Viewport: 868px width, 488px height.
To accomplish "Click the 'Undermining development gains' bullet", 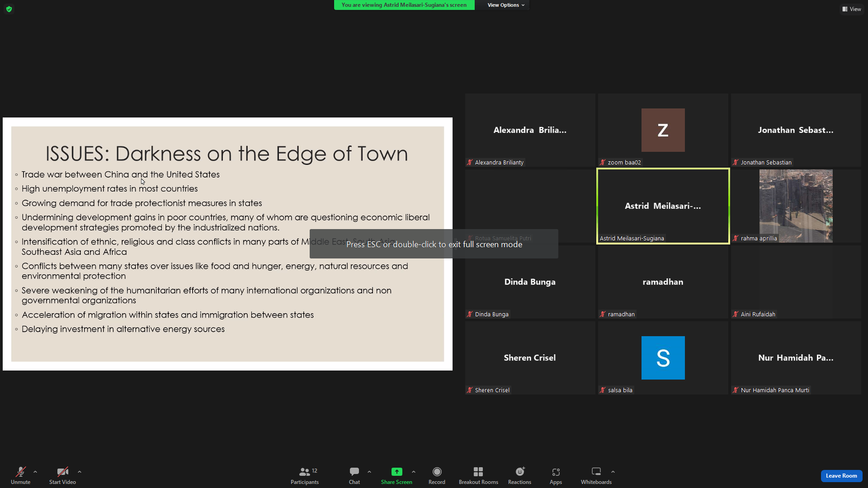I will 226,222.
